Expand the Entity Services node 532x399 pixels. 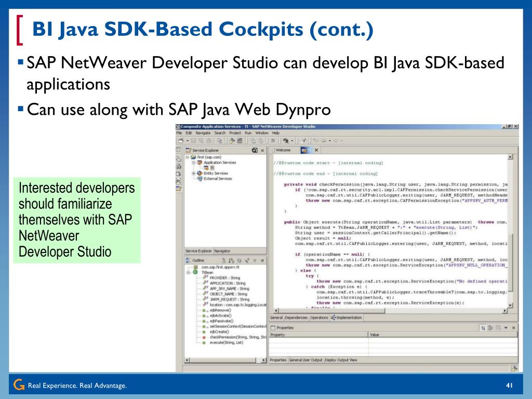click(x=193, y=174)
